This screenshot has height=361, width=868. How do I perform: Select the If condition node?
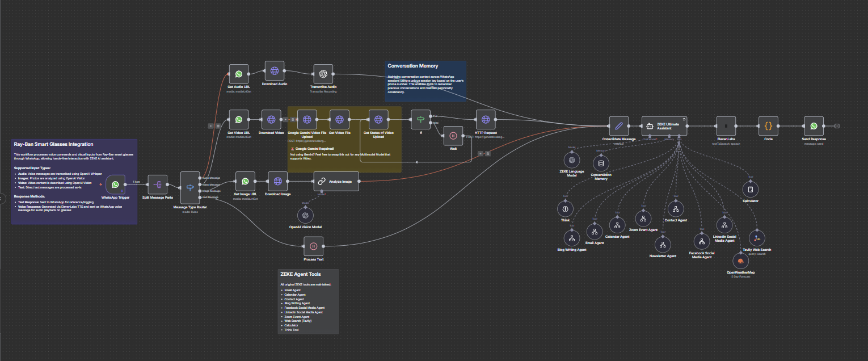coord(421,120)
